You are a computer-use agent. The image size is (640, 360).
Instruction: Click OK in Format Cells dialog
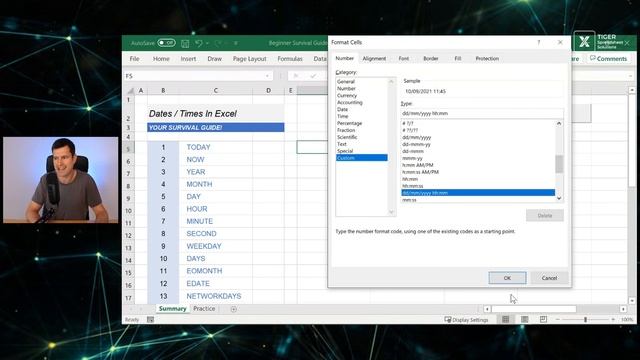tap(507, 278)
